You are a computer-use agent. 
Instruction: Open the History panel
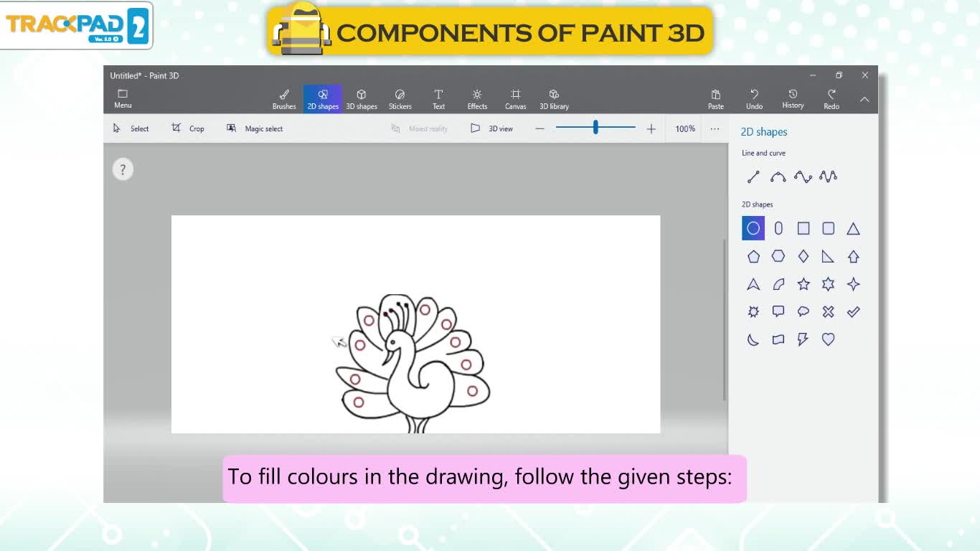click(x=793, y=99)
